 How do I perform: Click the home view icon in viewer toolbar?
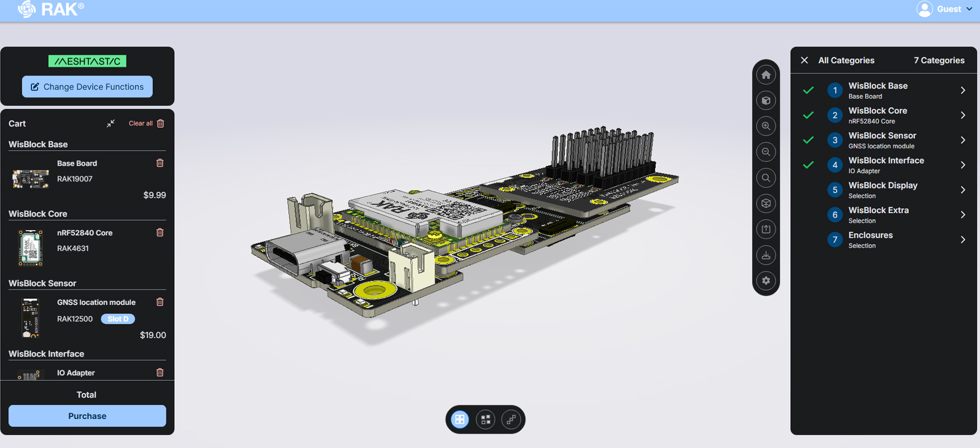[766, 74]
